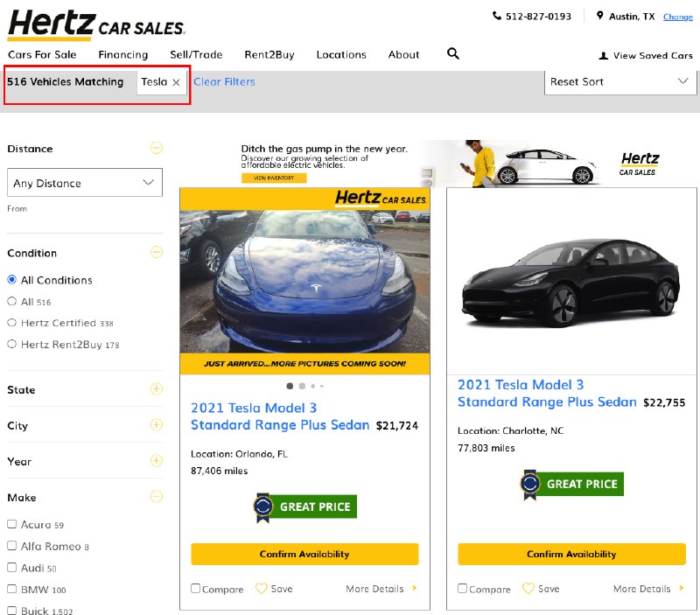Image resolution: width=700 pixels, height=615 pixels.
Task: Select the Hertz Rent2Buy radio option
Action: coord(12,344)
